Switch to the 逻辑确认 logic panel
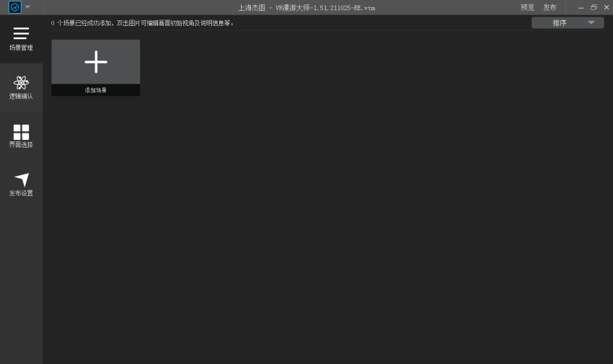The image size is (613, 364). coord(21,87)
